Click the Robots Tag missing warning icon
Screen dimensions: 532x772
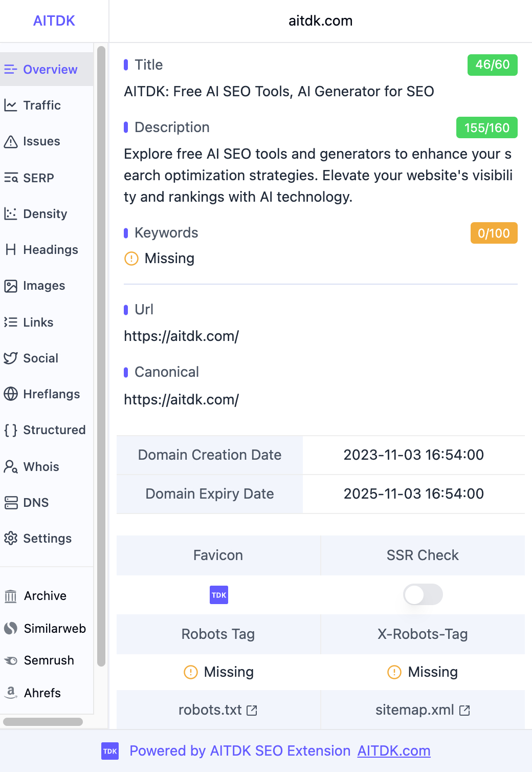pyautogui.click(x=190, y=672)
